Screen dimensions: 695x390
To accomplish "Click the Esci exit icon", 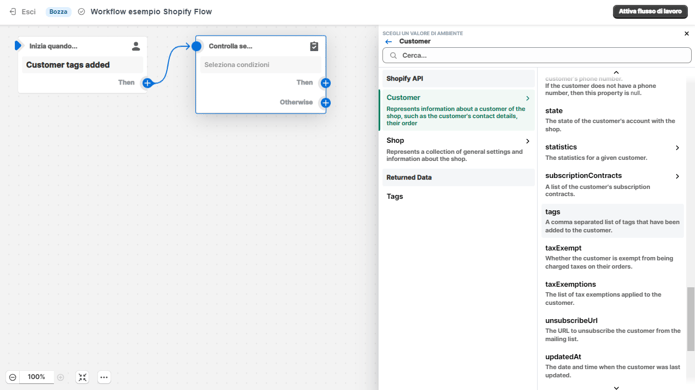I will coord(13,12).
